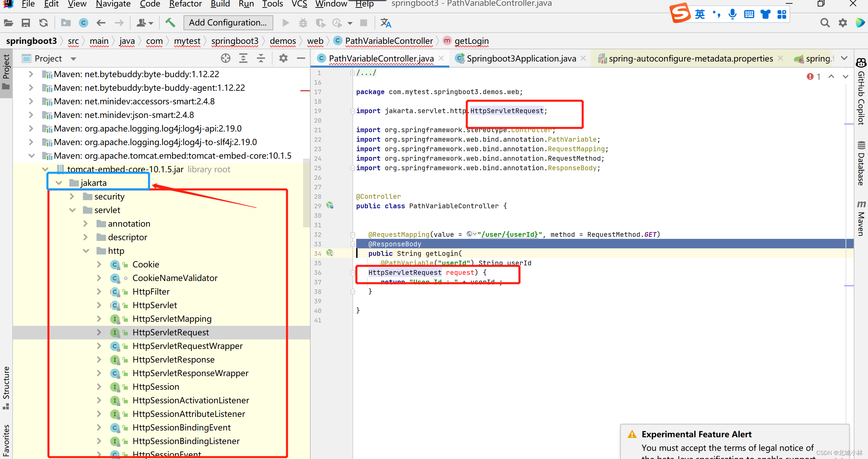Click the Save All toolbar icon
The height and width of the screenshot is (459, 868).
pos(26,23)
